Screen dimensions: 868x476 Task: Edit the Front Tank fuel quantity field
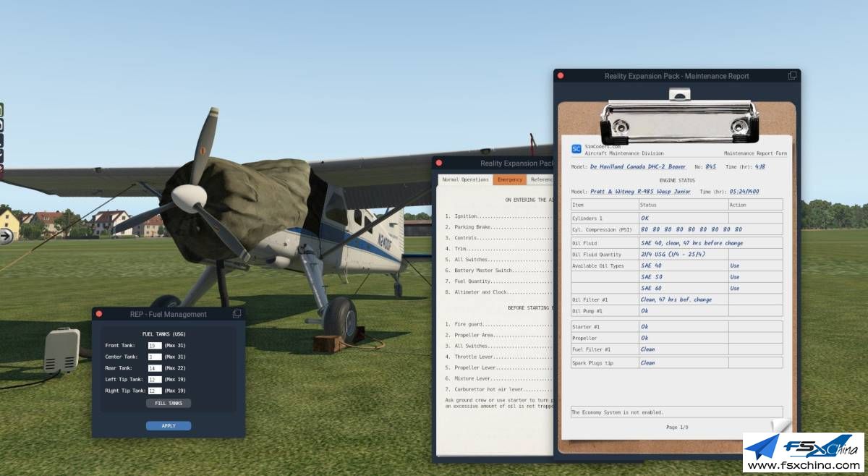point(155,346)
